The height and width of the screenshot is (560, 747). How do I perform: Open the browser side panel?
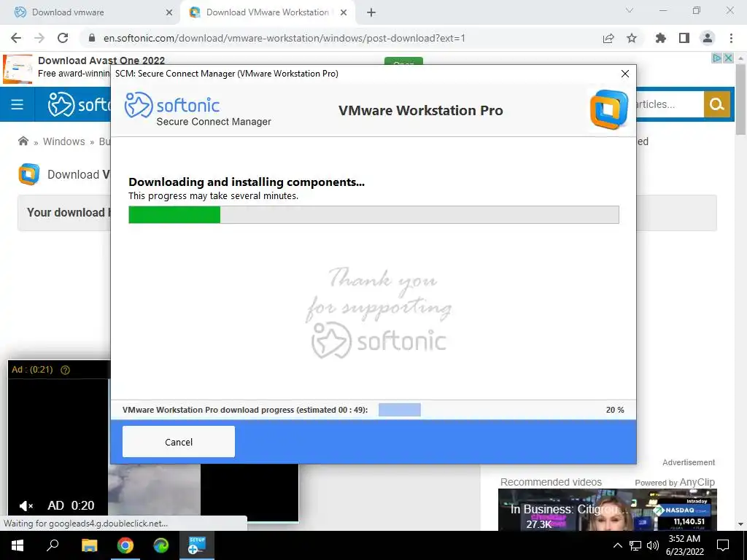pyautogui.click(x=684, y=38)
